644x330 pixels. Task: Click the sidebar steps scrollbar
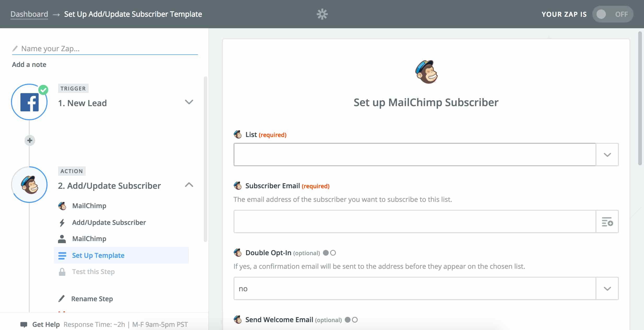206,159
